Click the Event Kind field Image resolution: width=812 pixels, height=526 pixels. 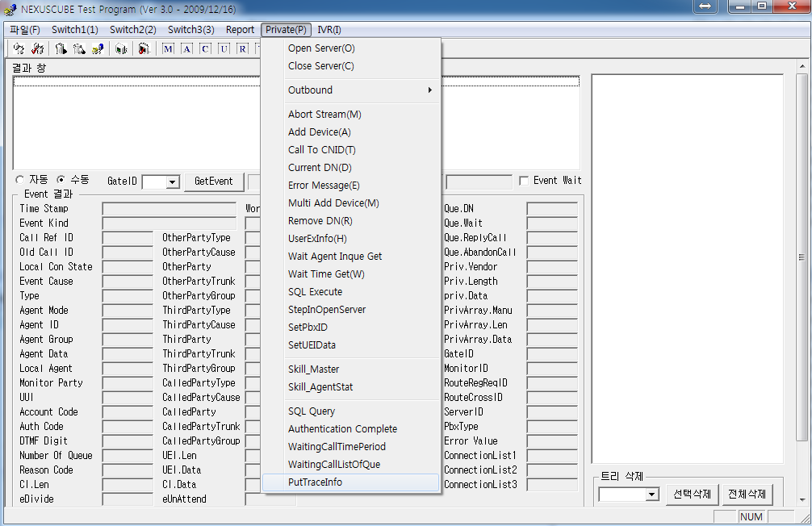click(170, 223)
